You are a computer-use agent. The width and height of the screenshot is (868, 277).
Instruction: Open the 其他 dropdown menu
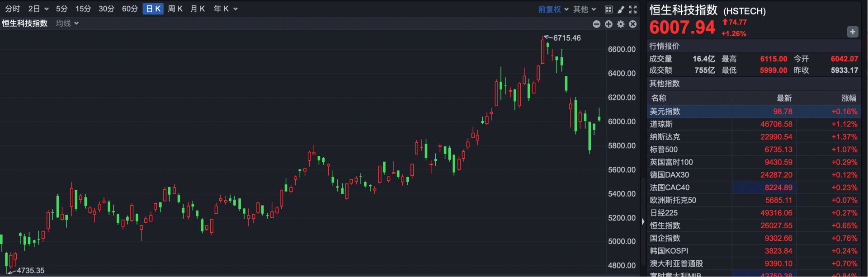[x=585, y=9]
